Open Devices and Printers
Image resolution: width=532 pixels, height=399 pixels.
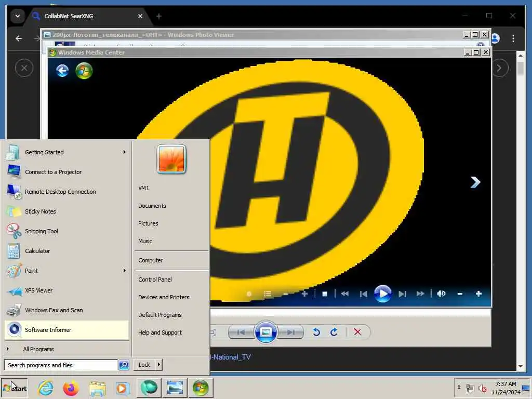click(171, 297)
